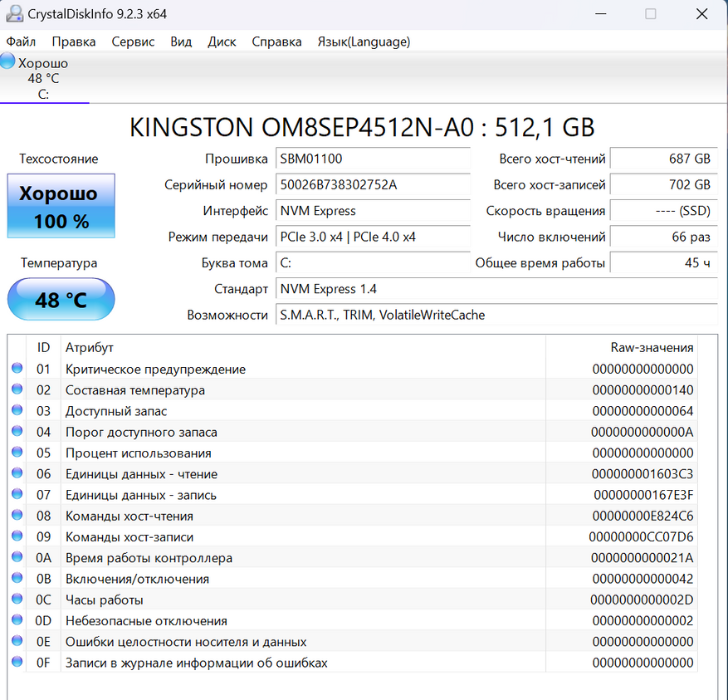Viewport: 728px width, 700px height.
Task: Click status orb for attribute 0E row
Action: coord(17,640)
